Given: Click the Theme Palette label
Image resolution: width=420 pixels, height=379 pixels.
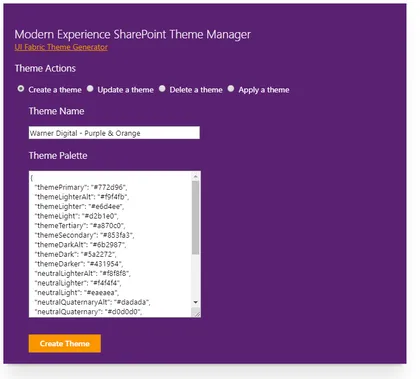Looking at the screenshot, I should pos(58,156).
